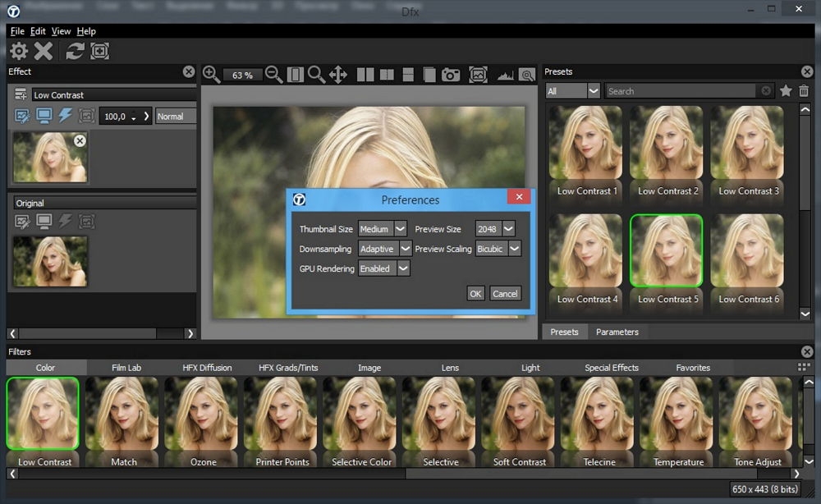Click the mask edit icon on Original layer
The image size is (821, 504).
pyautogui.click(x=22, y=222)
